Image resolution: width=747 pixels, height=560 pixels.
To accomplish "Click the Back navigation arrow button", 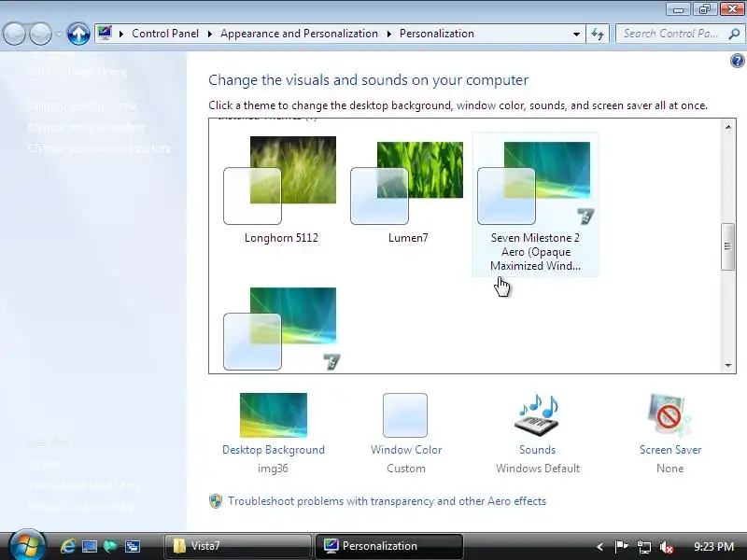I will point(14,34).
